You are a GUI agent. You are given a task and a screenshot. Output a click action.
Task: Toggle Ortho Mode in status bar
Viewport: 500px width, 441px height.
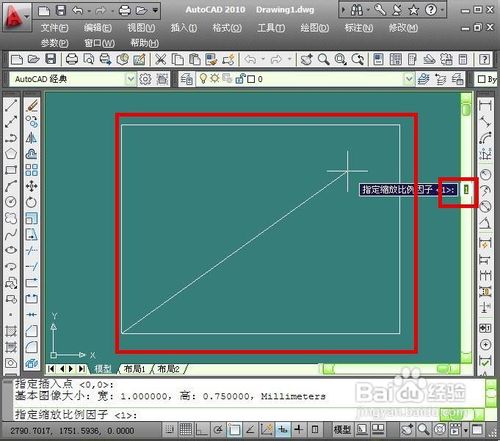(202, 430)
